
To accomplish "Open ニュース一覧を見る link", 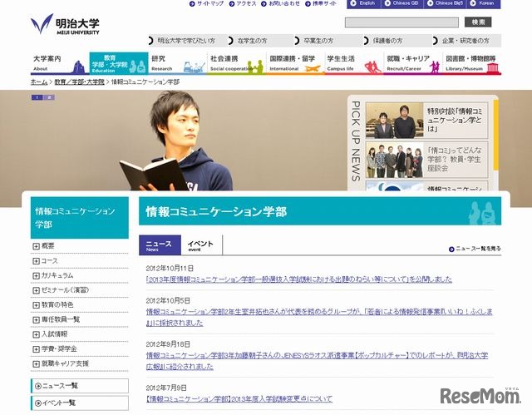I will pyautogui.click(x=475, y=249).
